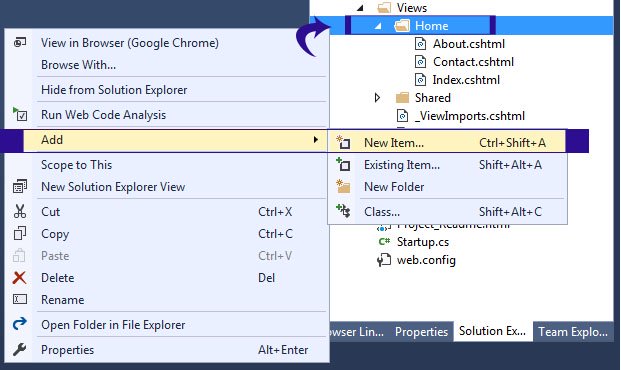Click the red X Delete icon
Screen dimensions: 621x370
coord(19,278)
